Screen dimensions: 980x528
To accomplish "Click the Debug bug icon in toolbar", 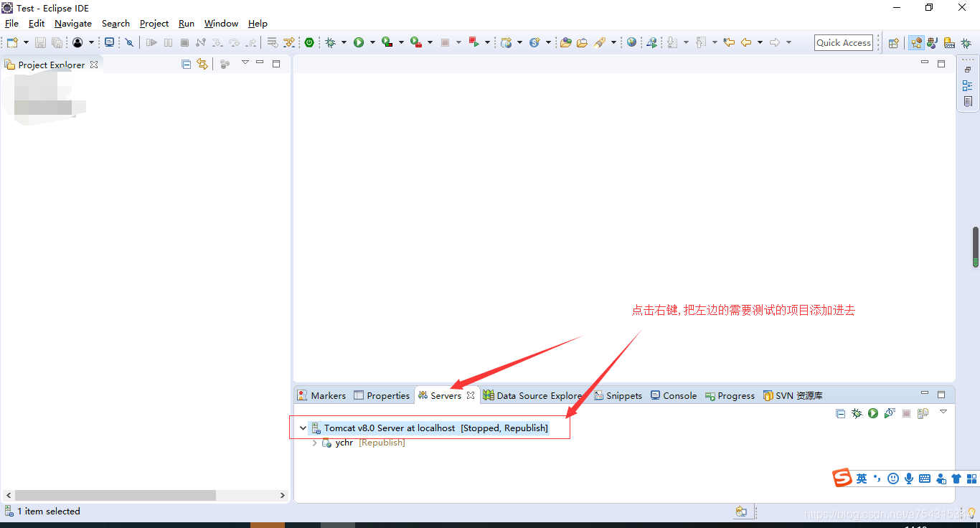I will click(331, 42).
